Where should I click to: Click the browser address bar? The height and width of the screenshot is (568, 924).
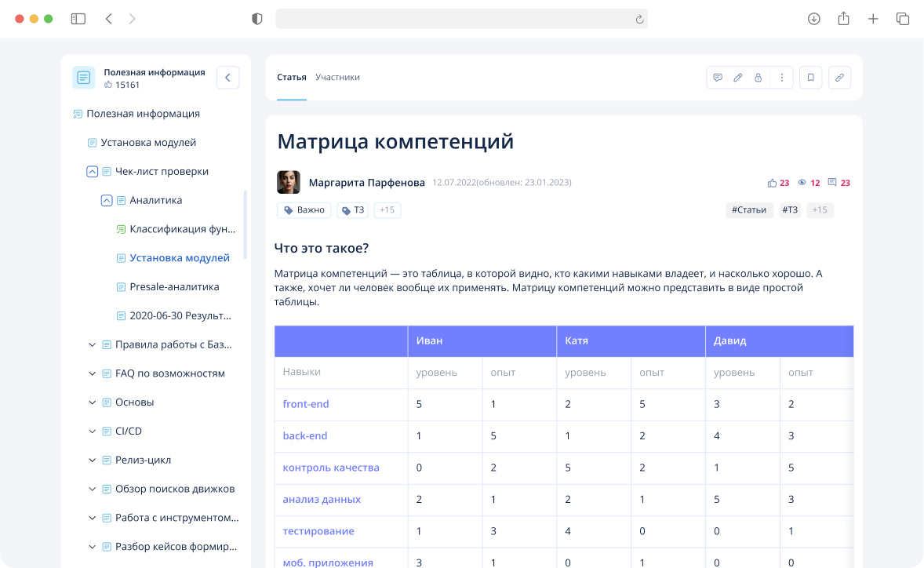coord(461,19)
